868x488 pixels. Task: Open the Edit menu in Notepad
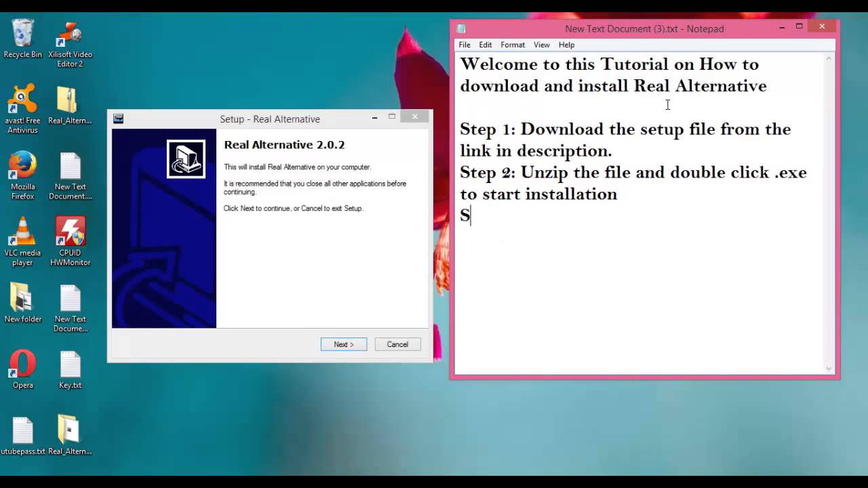point(486,45)
